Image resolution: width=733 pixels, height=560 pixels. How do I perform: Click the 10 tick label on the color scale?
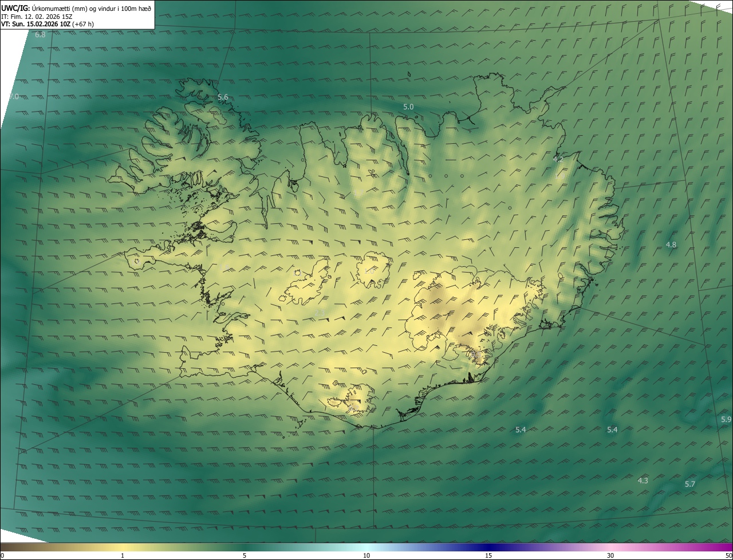point(366,555)
